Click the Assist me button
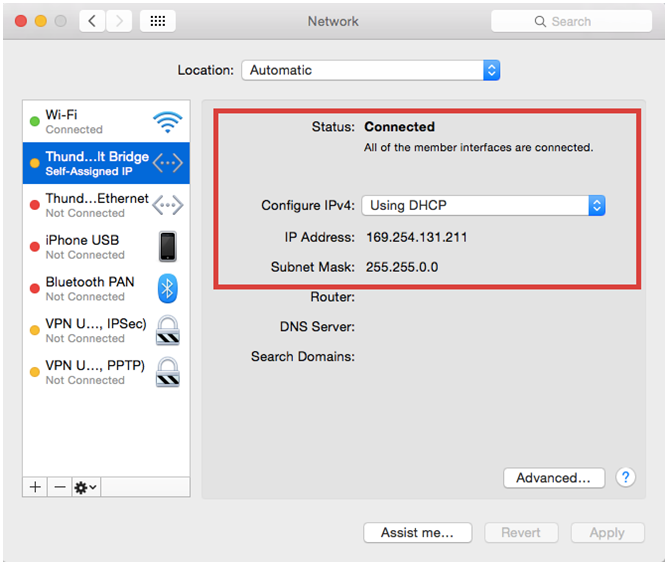Viewport: 668px width, 565px height. [417, 533]
